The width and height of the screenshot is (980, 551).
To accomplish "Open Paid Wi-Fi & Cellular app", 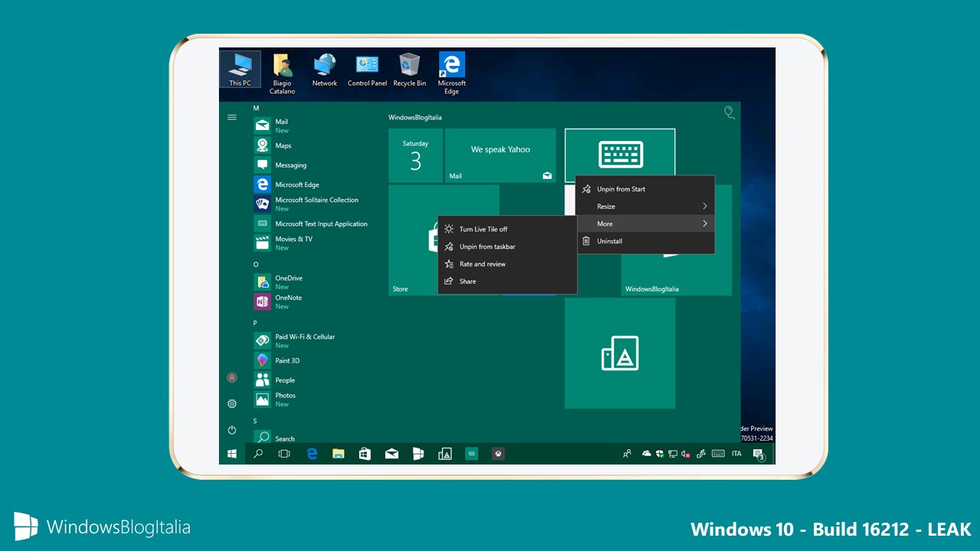I will point(311,341).
